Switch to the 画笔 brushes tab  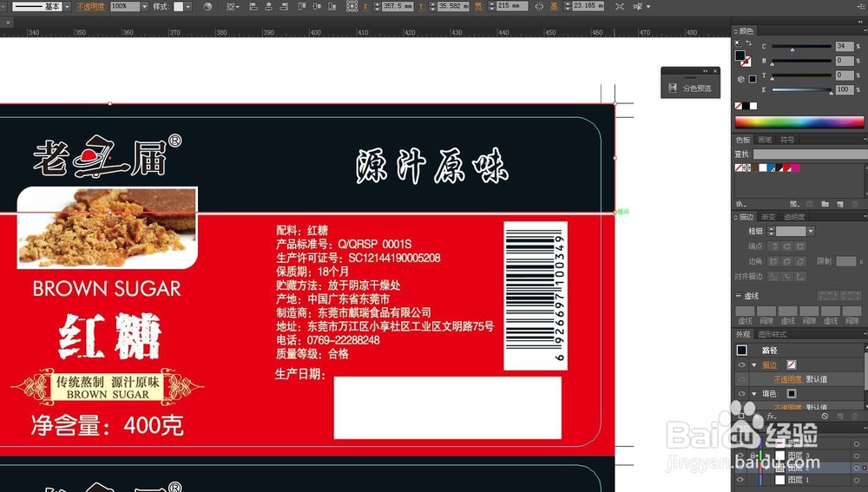pyautogui.click(x=765, y=140)
